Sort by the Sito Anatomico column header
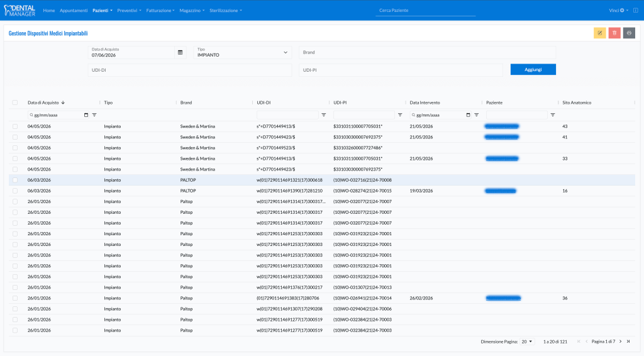Image resolution: width=644 pixels, height=356 pixels. (x=577, y=103)
